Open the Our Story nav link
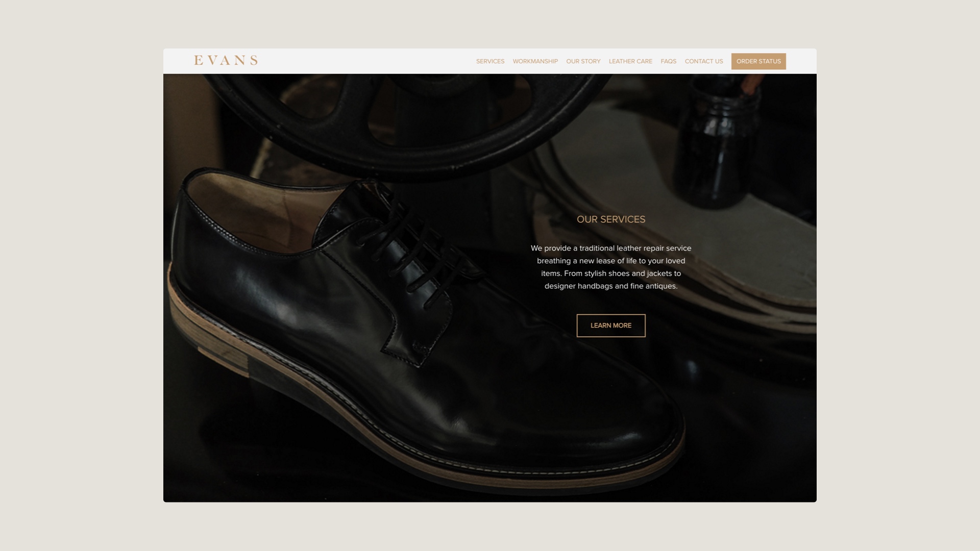 [583, 61]
